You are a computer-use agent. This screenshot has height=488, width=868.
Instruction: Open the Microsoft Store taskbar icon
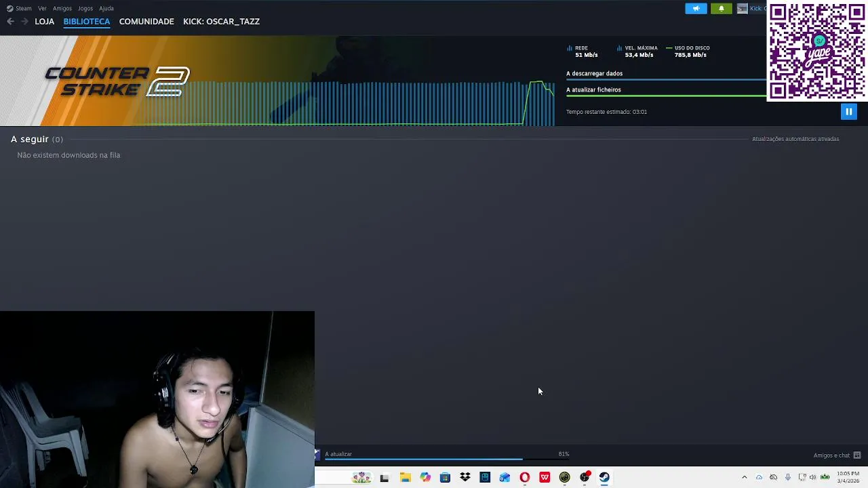[x=445, y=477]
